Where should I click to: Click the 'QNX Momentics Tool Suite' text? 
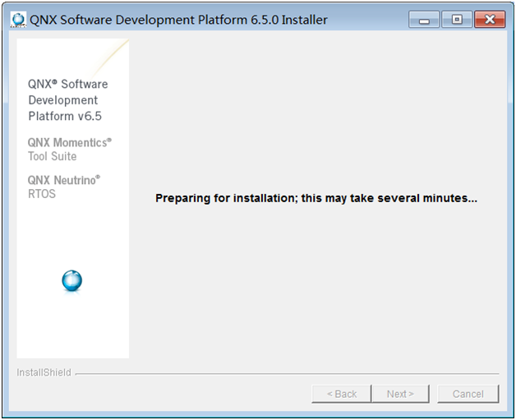tap(70, 150)
